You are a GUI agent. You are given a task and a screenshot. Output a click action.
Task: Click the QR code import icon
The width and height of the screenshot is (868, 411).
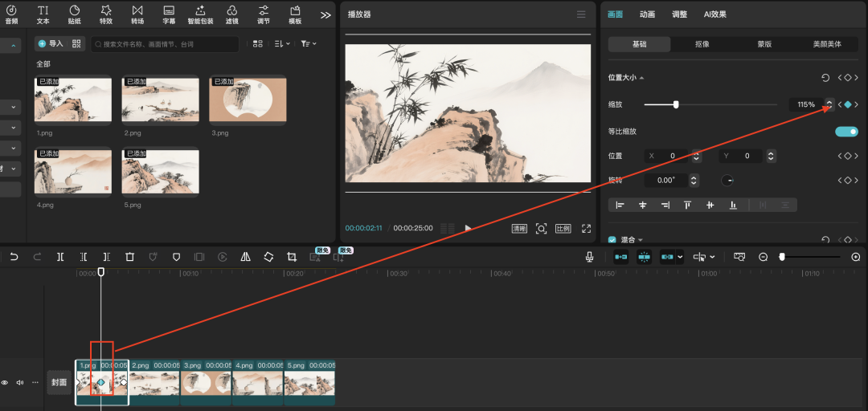[76, 43]
